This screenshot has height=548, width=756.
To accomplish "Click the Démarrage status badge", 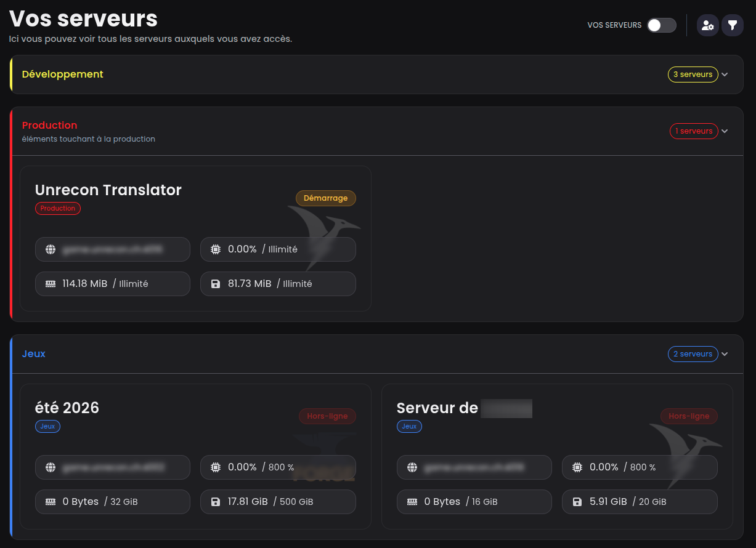I will tap(326, 198).
